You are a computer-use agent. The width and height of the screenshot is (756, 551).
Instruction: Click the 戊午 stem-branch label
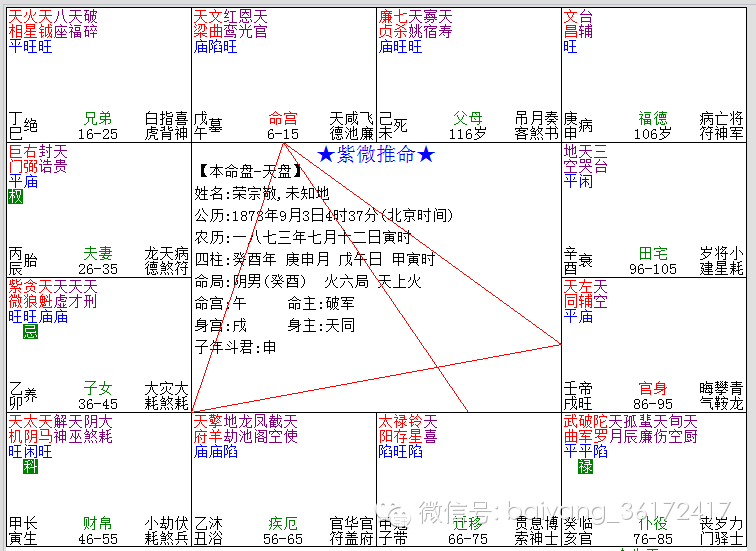click(x=201, y=126)
